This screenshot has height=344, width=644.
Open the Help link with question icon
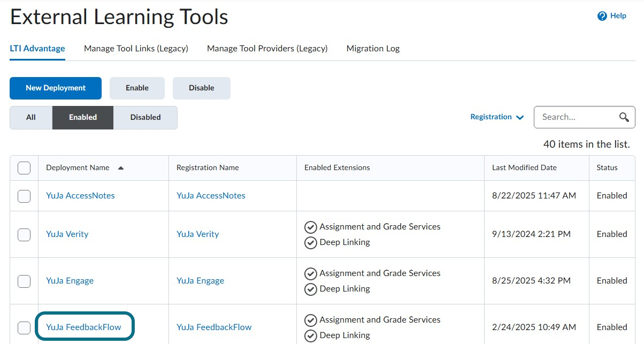612,16
